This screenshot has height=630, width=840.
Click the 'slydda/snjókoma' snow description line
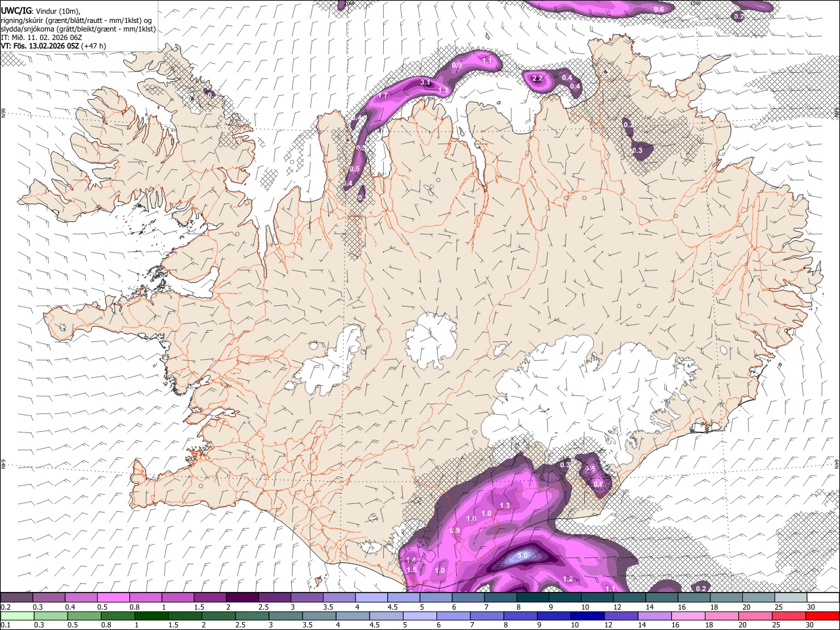pos(78,28)
